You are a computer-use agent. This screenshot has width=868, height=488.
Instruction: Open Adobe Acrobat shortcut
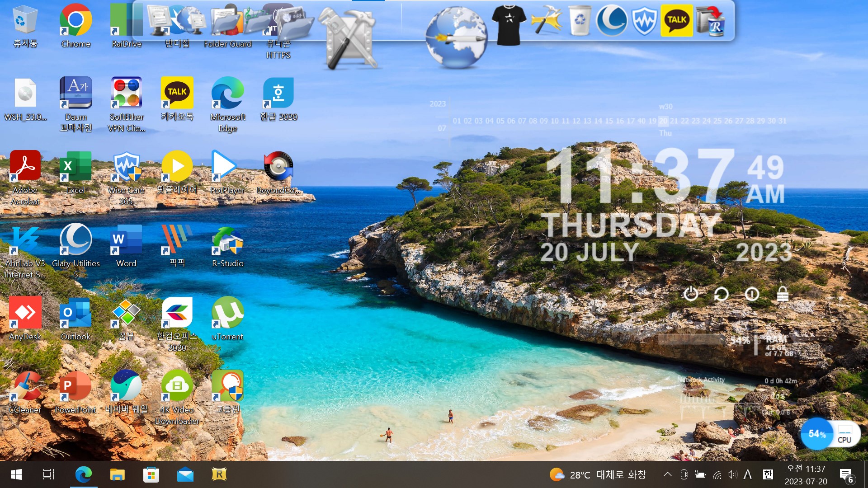coord(25,177)
